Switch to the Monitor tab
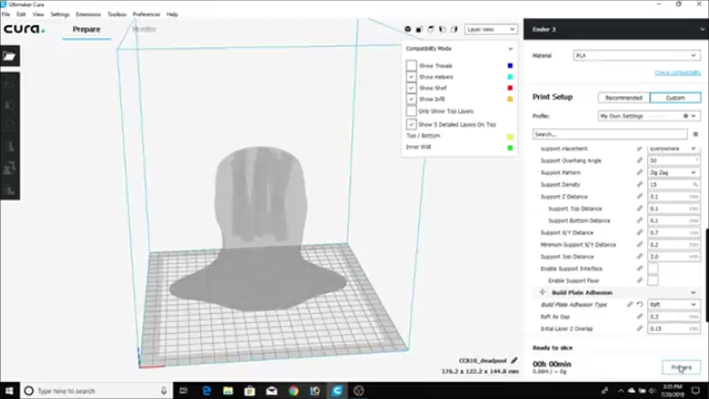709x399 pixels. pos(144,29)
